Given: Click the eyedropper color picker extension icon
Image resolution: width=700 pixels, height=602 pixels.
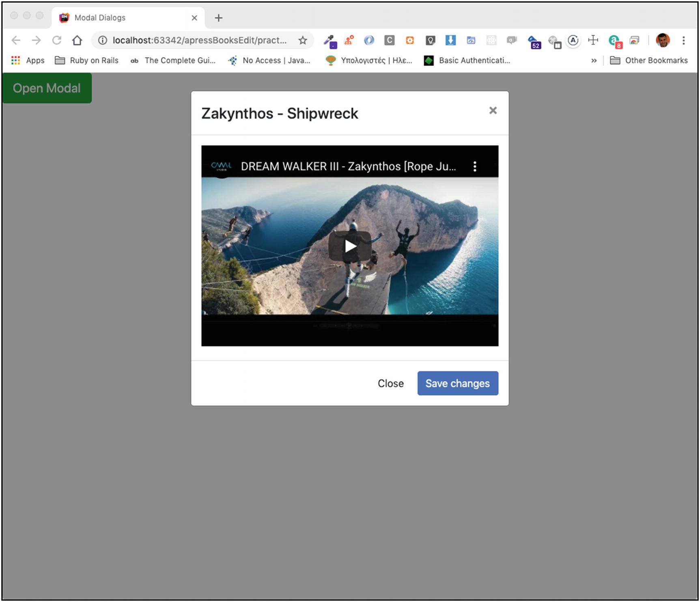Looking at the screenshot, I should (330, 41).
